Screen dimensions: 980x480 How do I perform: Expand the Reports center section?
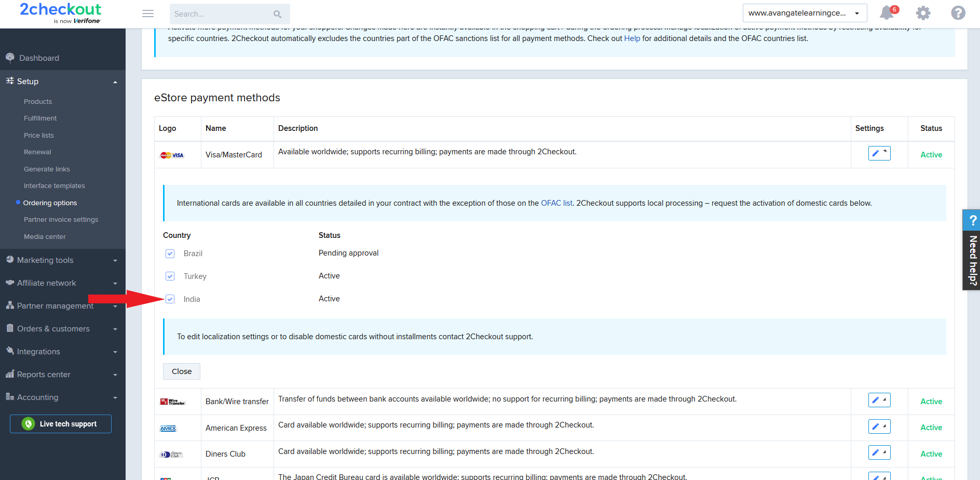115,375
